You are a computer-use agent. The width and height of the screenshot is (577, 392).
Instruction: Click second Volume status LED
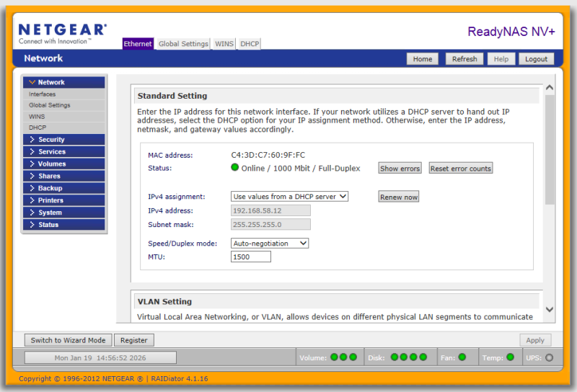(x=343, y=357)
